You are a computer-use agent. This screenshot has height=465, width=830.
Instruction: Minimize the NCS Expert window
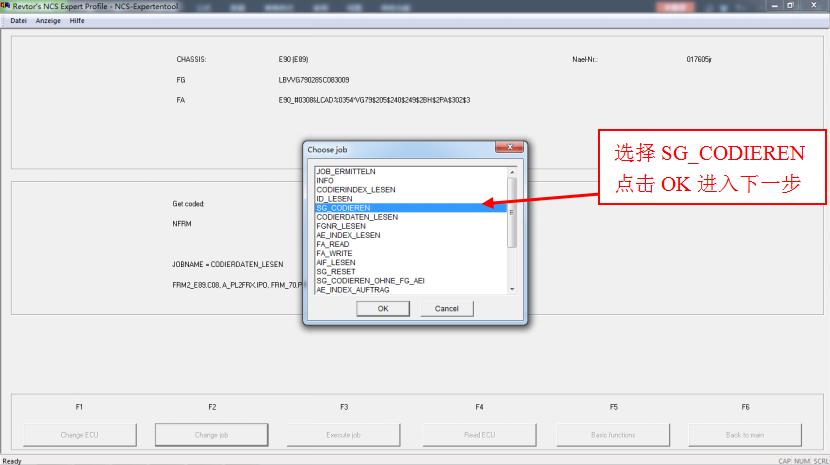(x=775, y=5)
